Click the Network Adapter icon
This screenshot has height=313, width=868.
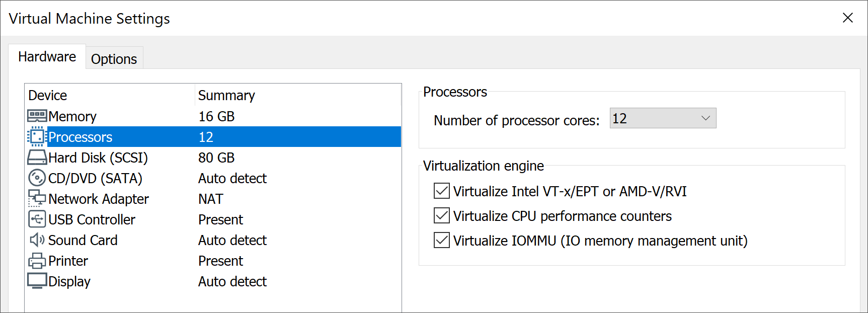[37, 199]
